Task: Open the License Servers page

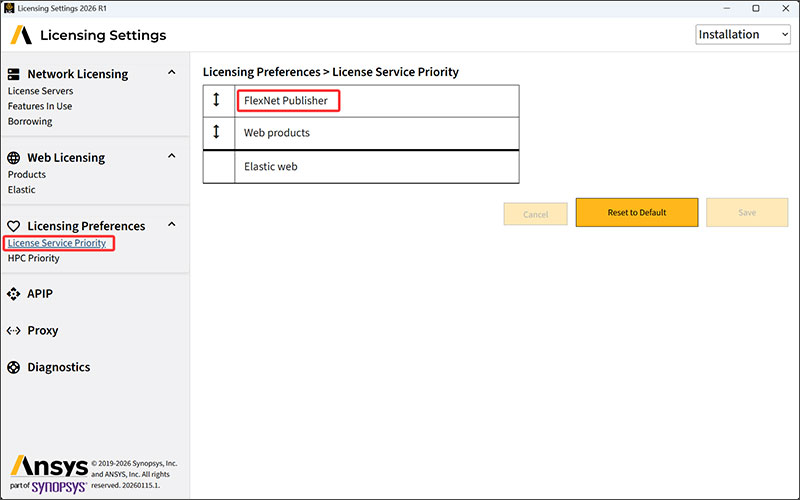Action: click(x=40, y=91)
